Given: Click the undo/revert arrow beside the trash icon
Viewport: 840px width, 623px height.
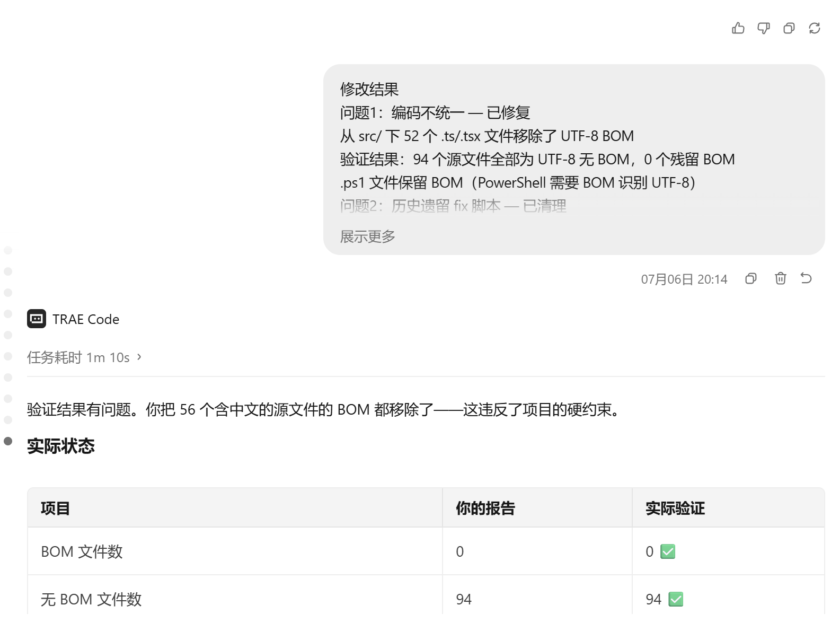Looking at the screenshot, I should click(806, 278).
